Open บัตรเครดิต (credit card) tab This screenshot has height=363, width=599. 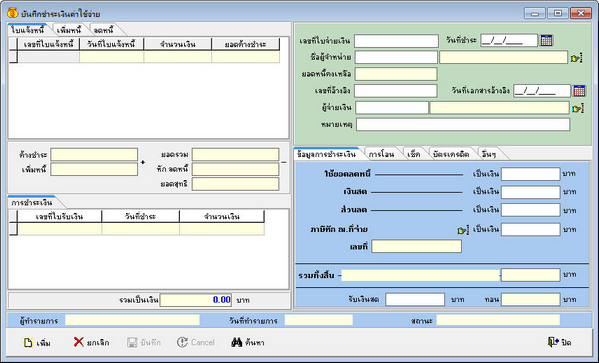coord(451,154)
